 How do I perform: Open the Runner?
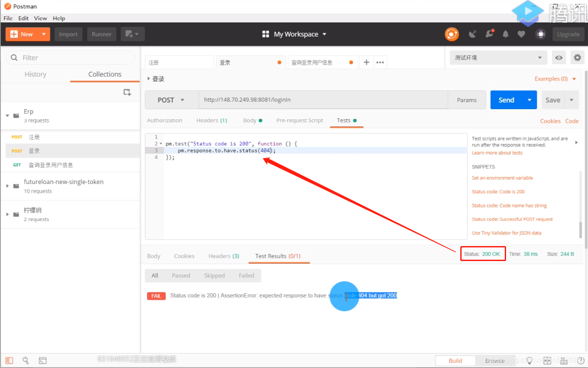coord(102,34)
